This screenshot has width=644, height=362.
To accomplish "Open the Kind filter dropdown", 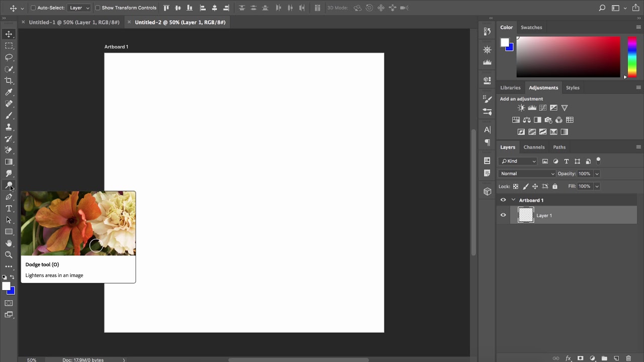I will (x=518, y=161).
